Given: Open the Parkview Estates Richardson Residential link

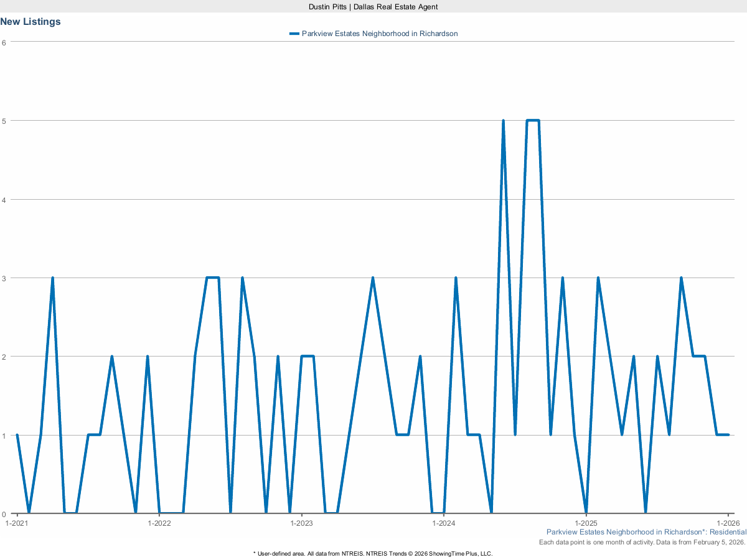Looking at the screenshot, I should [646, 532].
